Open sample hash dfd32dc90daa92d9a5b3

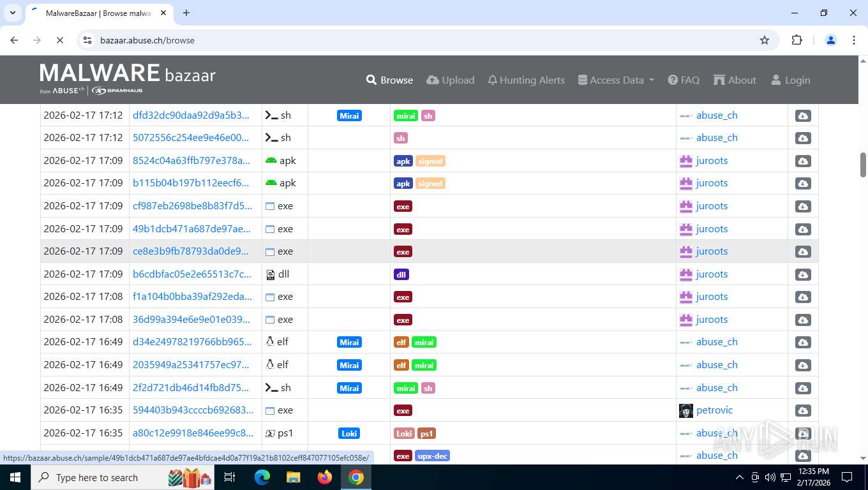click(191, 115)
